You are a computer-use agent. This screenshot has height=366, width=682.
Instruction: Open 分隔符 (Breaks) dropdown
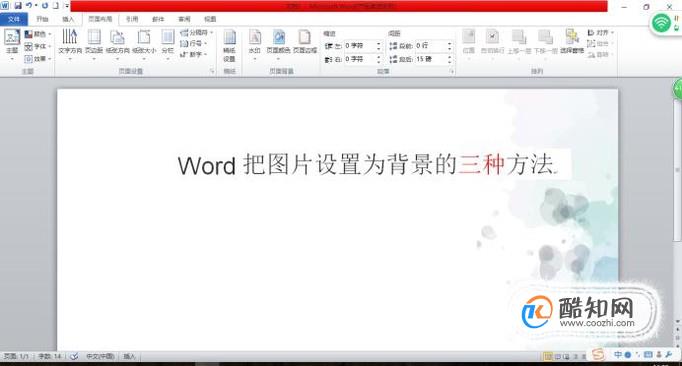197,33
